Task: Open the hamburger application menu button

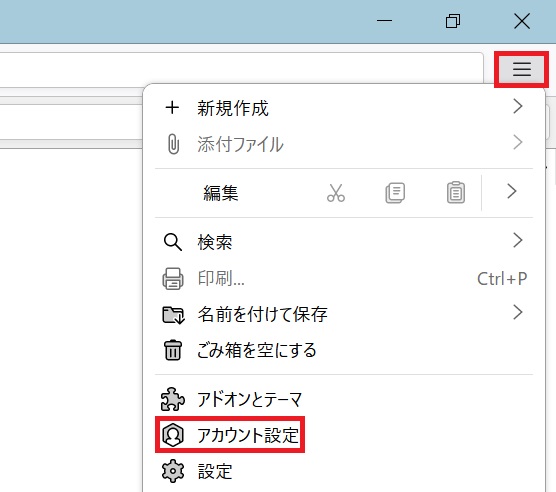Action: click(522, 69)
